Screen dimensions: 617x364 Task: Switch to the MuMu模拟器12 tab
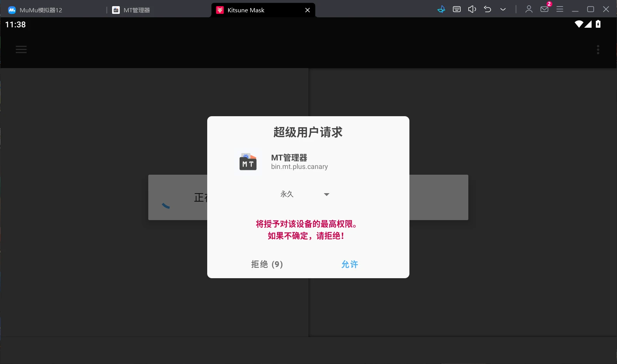point(40,10)
